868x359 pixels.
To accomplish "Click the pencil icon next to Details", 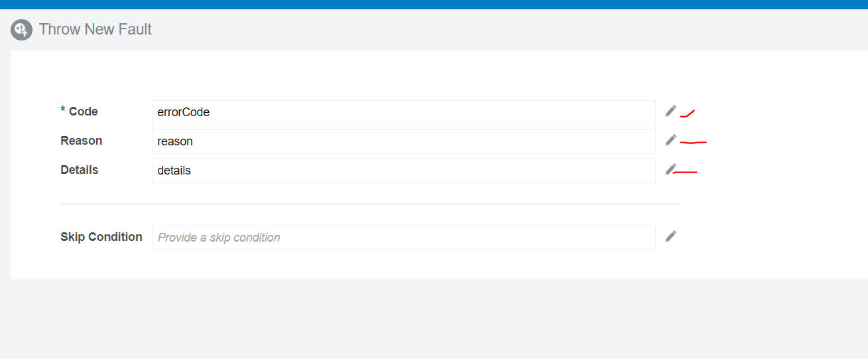I will (671, 169).
